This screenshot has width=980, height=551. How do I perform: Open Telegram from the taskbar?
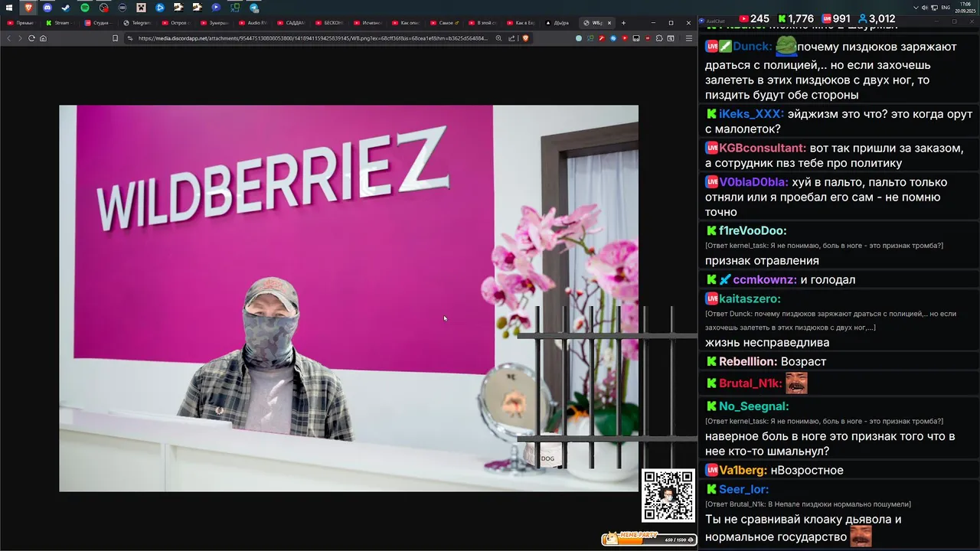[x=254, y=8]
